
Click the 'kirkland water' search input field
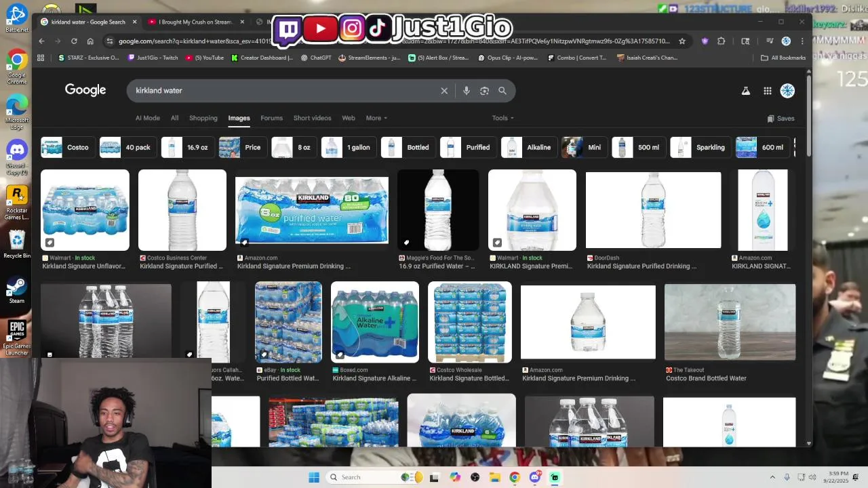(285, 91)
